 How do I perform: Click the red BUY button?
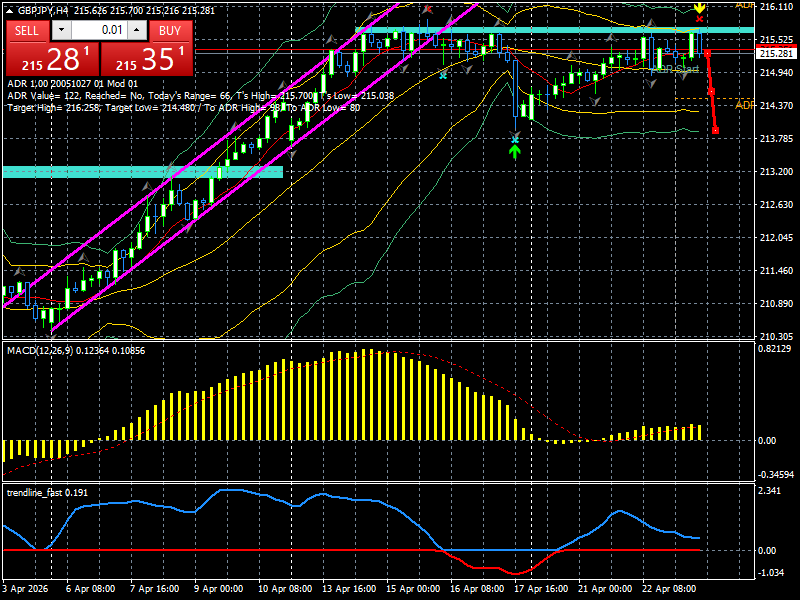170,31
